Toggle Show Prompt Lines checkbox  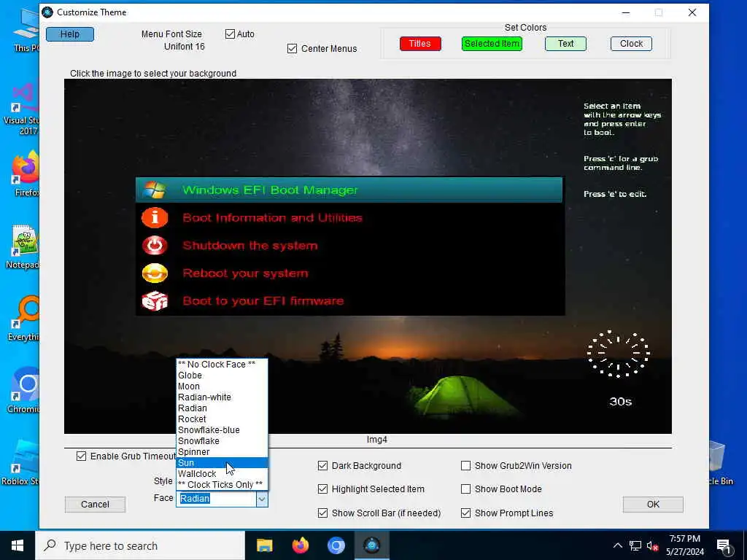click(x=466, y=513)
